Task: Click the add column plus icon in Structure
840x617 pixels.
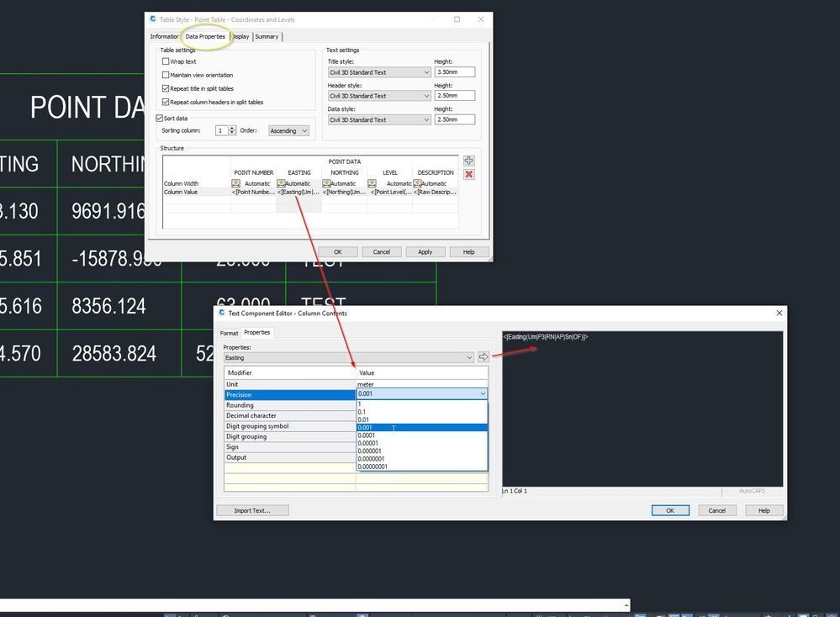Action: (468, 161)
